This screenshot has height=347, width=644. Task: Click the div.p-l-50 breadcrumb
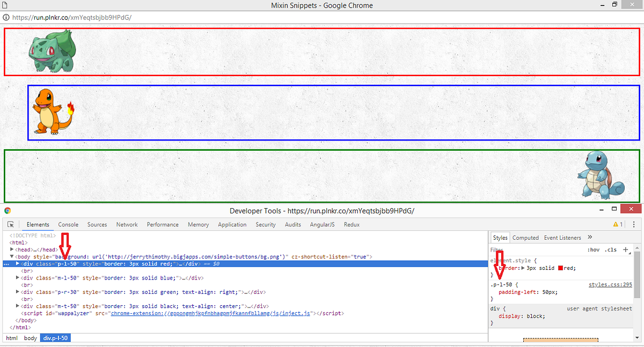[56, 338]
